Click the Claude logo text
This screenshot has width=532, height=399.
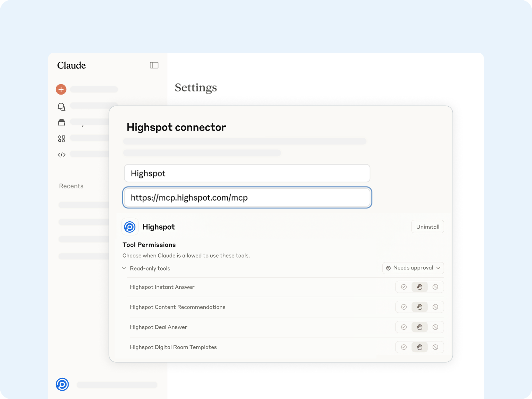point(71,65)
